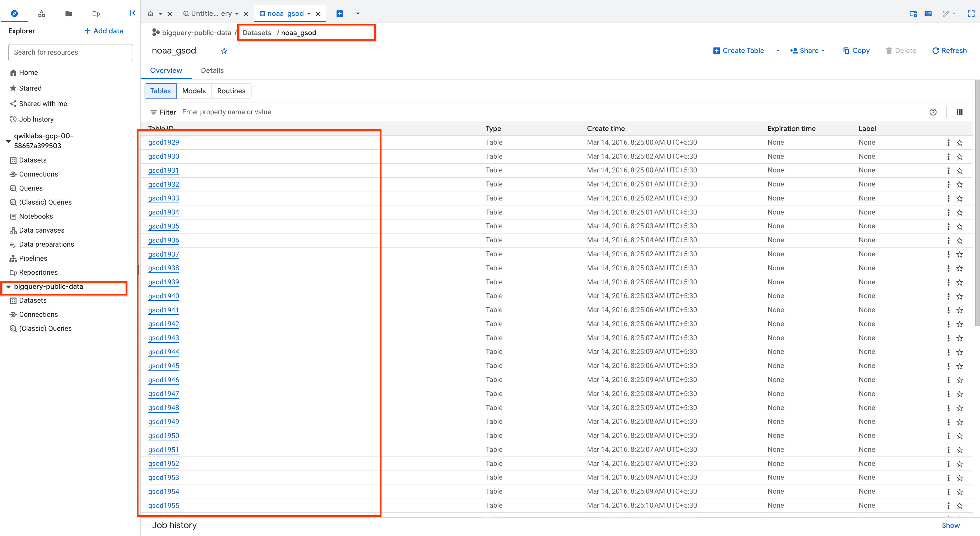Click the Filter property input field
980x536 pixels.
266,112
